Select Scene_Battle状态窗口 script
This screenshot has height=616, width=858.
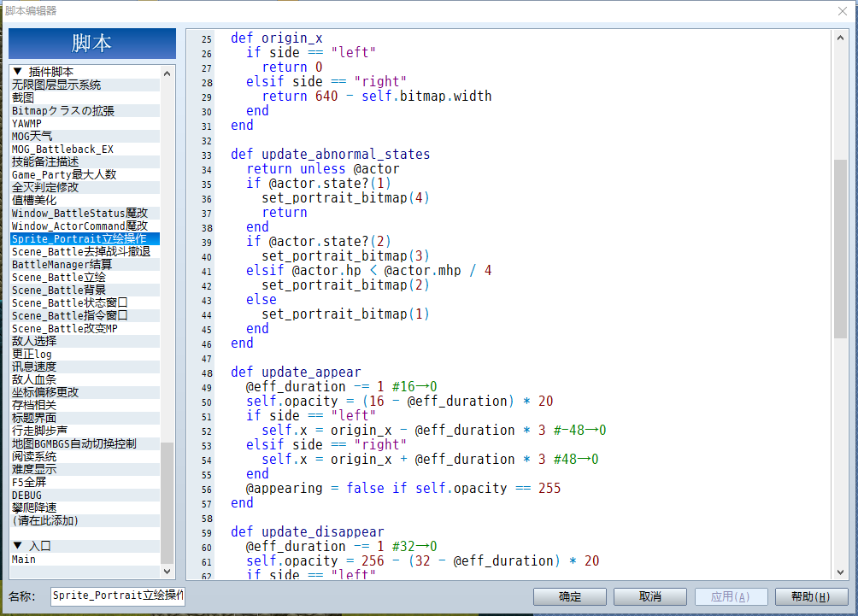coord(85,302)
